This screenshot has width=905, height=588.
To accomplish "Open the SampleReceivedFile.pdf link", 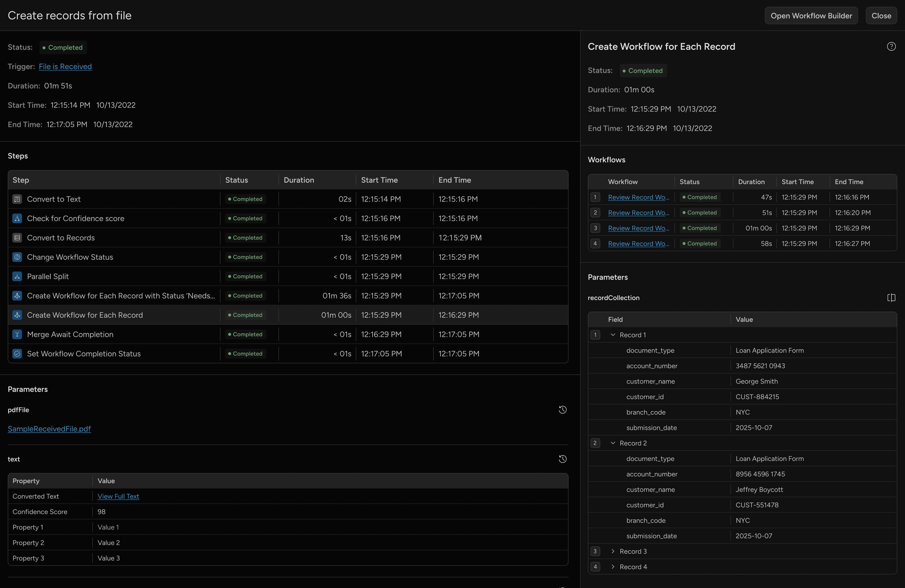I will (x=49, y=429).
